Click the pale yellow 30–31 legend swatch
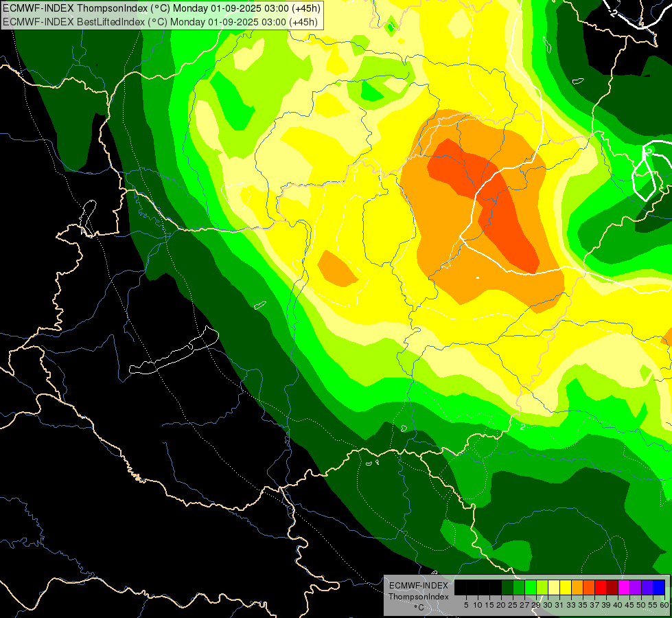The image size is (672, 618). (x=554, y=587)
